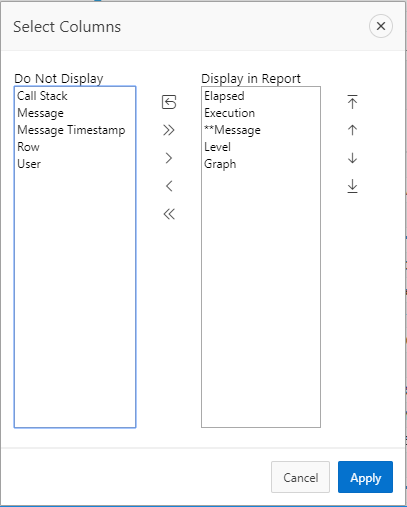
Task: Click the Move right single chevron
Action: point(169,158)
